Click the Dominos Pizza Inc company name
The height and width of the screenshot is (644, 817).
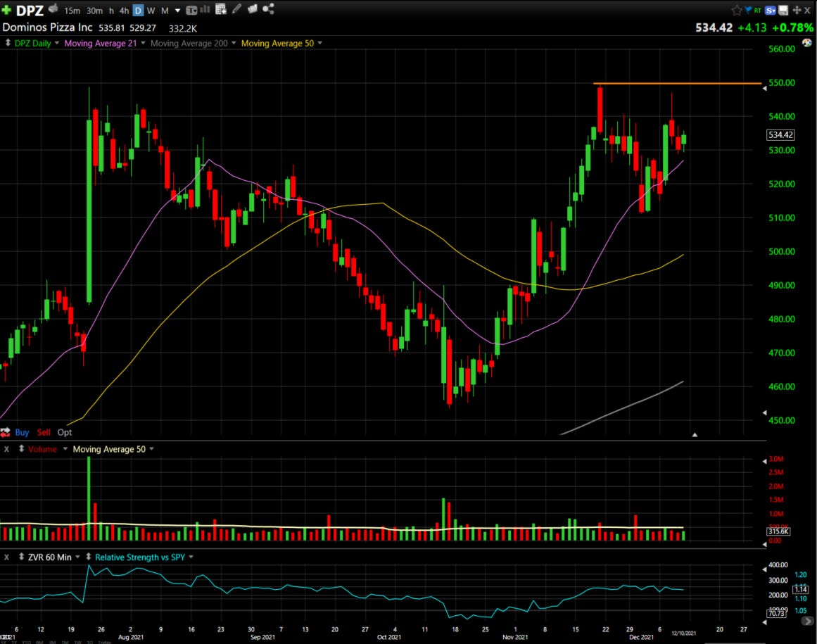point(47,27)
